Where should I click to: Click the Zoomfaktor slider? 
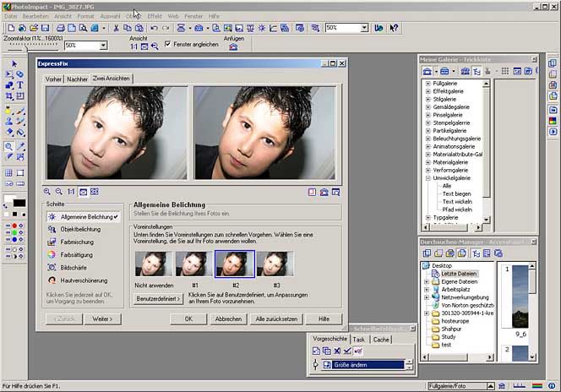point(27,46)
